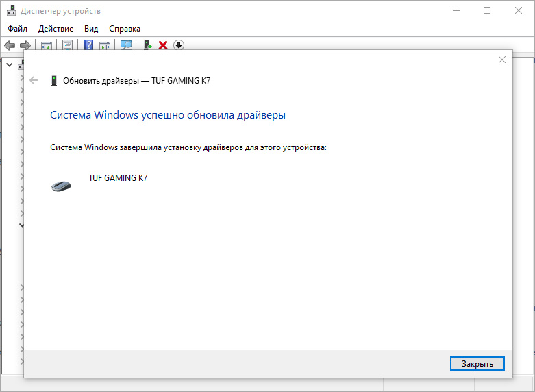Open the Properties toolbar icon

(x=68, y=45)
